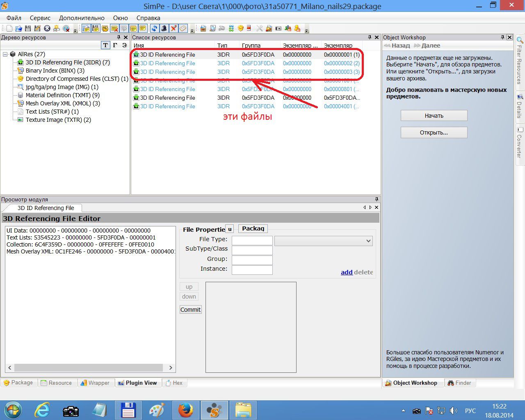Screen dimensions: 525x420
Task: Toggle the T view mode in resource tree
Action: [105, 45]
